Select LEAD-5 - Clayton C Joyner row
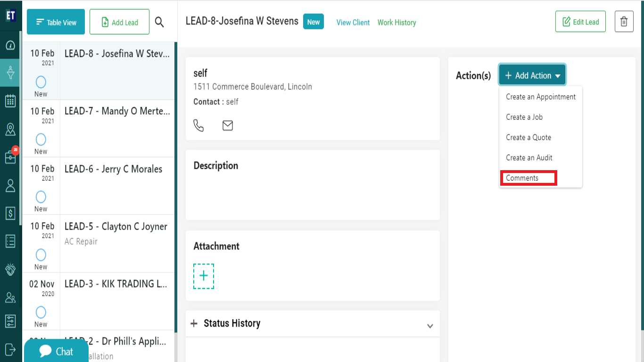Screen dimensions: 644x362 [x=99, y=244]
